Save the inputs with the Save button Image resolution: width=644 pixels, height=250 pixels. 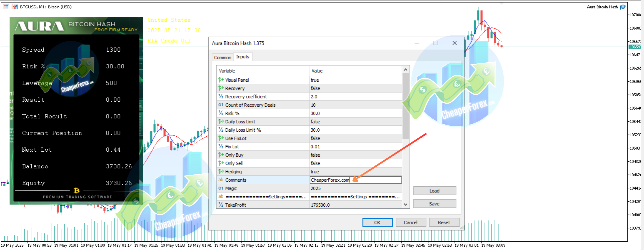tap(434, 204)
